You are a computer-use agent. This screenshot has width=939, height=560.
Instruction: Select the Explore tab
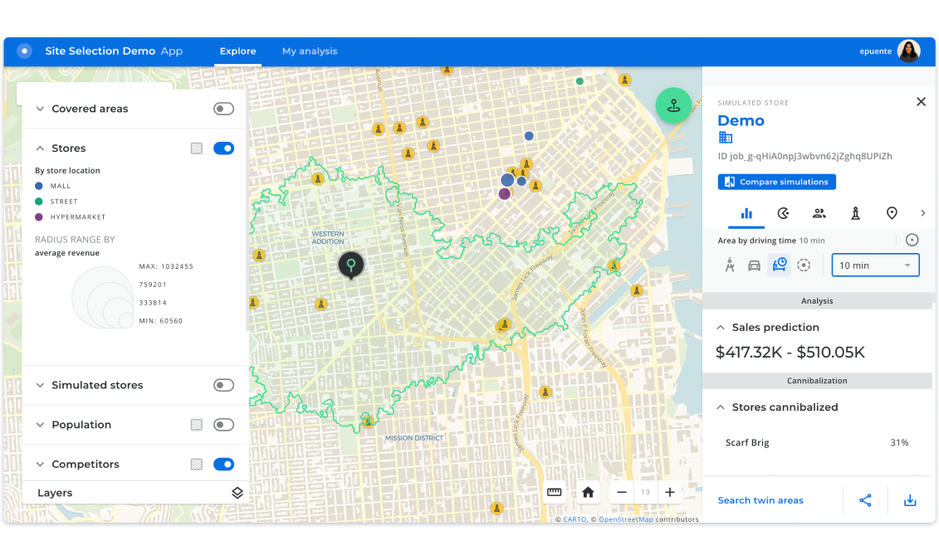[237, 51]
